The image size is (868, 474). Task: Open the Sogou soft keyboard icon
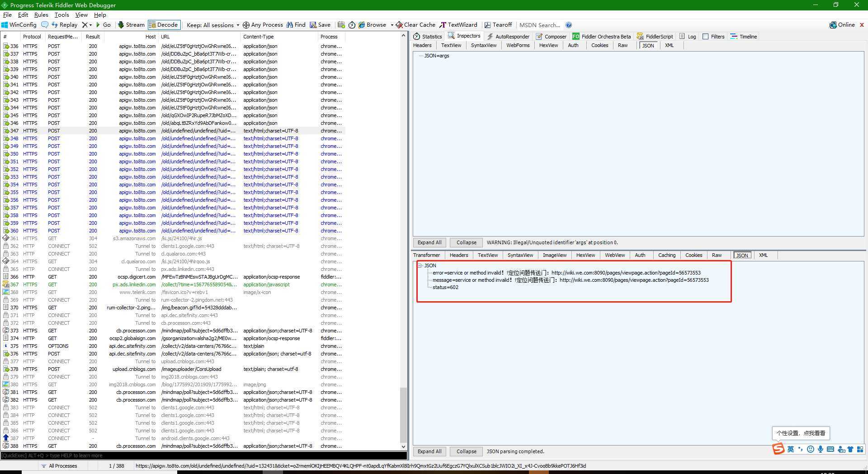[830, 449]
